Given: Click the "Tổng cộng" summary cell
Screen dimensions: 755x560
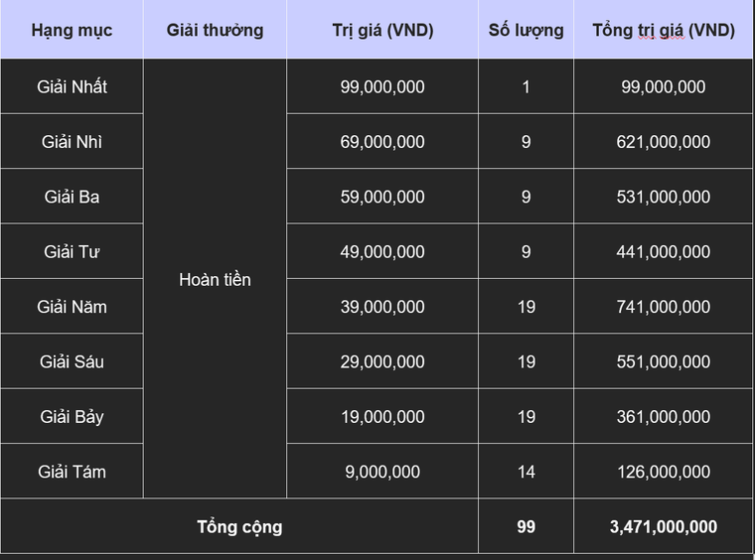Looking at the screenshot, I should point(239,526).
